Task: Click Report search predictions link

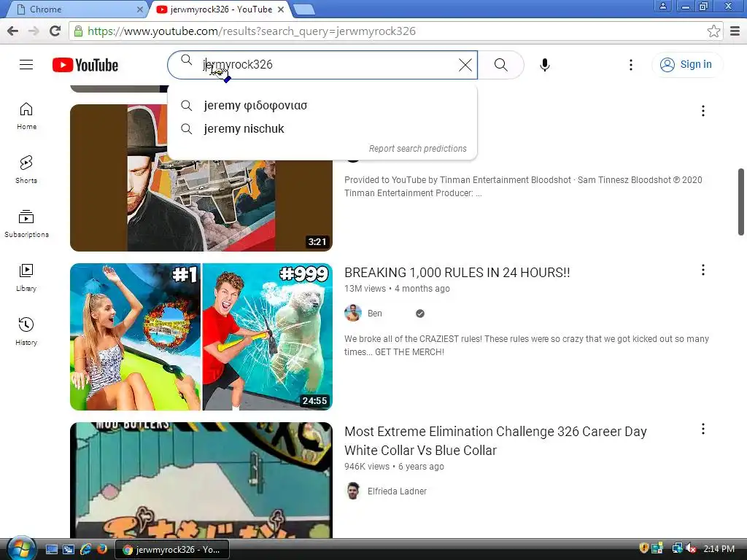Action: click(x=417, y=149)
